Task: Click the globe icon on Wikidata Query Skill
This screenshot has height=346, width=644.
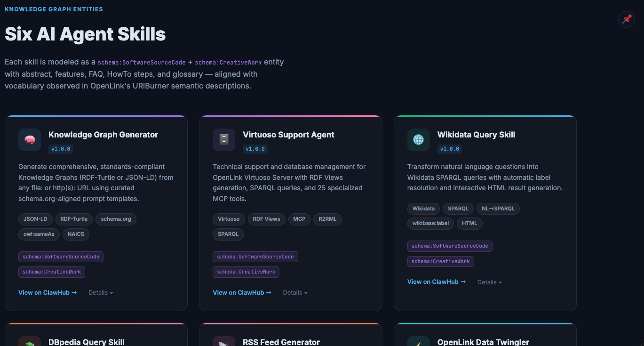Action: 418,140
